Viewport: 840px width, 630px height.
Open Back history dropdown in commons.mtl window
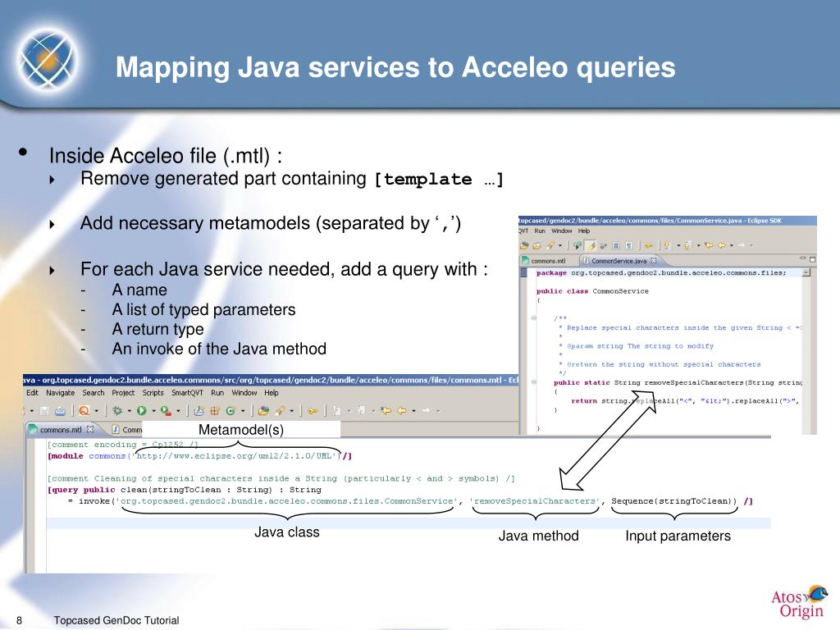413,411
